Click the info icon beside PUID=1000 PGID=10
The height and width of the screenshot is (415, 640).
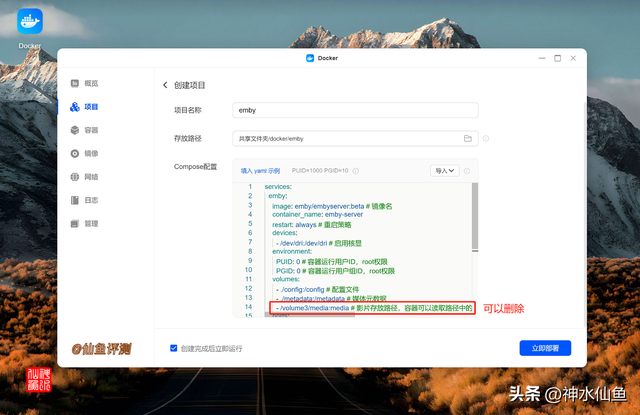[x=356, y=171]
